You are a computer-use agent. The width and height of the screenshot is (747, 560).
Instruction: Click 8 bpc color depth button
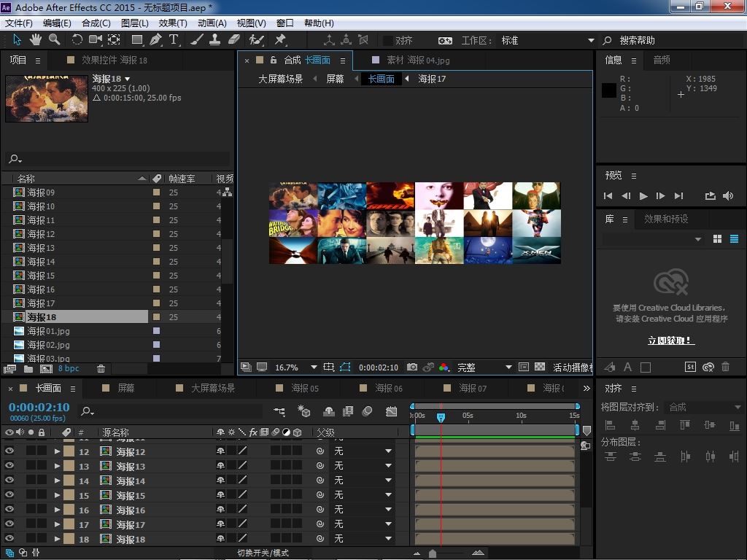pyautogui.click(x=69, y=368)
